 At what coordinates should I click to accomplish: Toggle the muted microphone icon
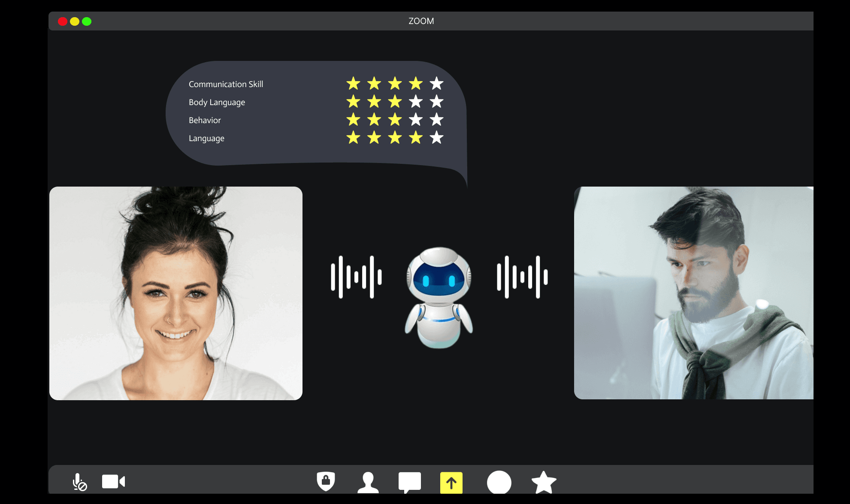click(x=79, y=482)
